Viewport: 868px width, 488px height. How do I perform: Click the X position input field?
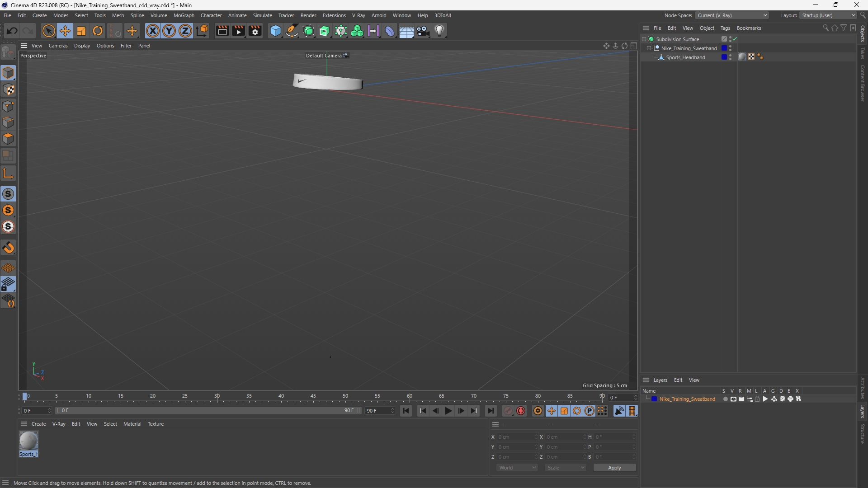pos(518,437)
